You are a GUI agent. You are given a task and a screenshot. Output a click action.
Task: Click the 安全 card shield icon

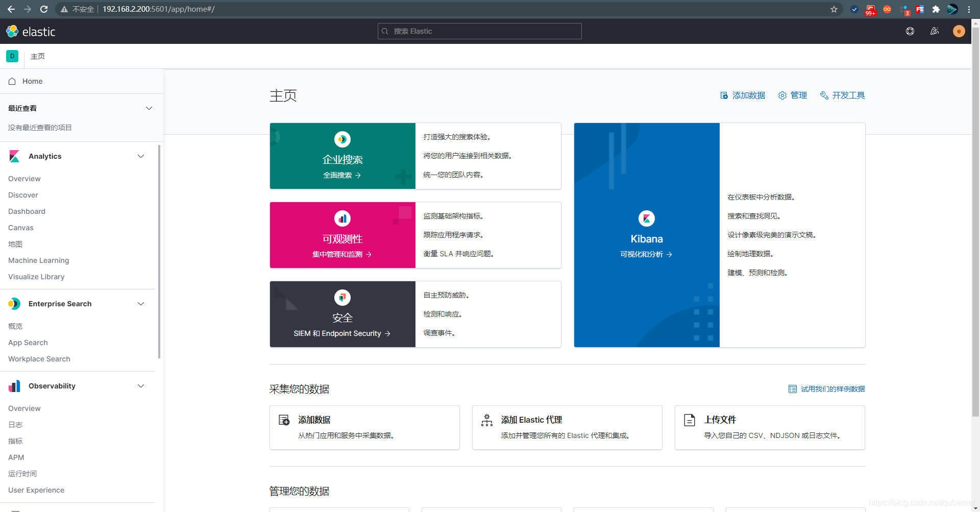(342, 298)
